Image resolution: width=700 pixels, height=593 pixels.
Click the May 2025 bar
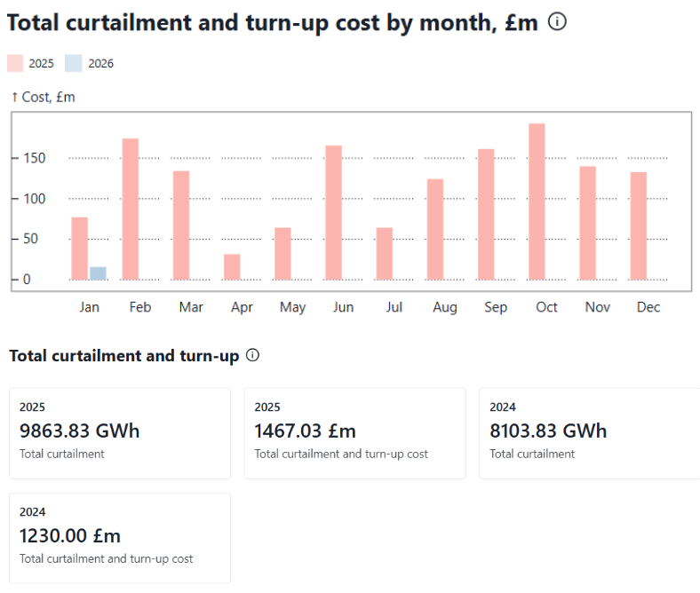click(282, 253)
